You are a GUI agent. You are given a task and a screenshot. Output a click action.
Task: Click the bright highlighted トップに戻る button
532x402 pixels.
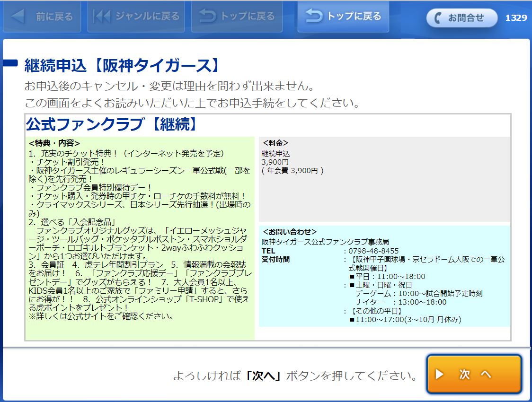pyautogui.click(x=343, y=17)
